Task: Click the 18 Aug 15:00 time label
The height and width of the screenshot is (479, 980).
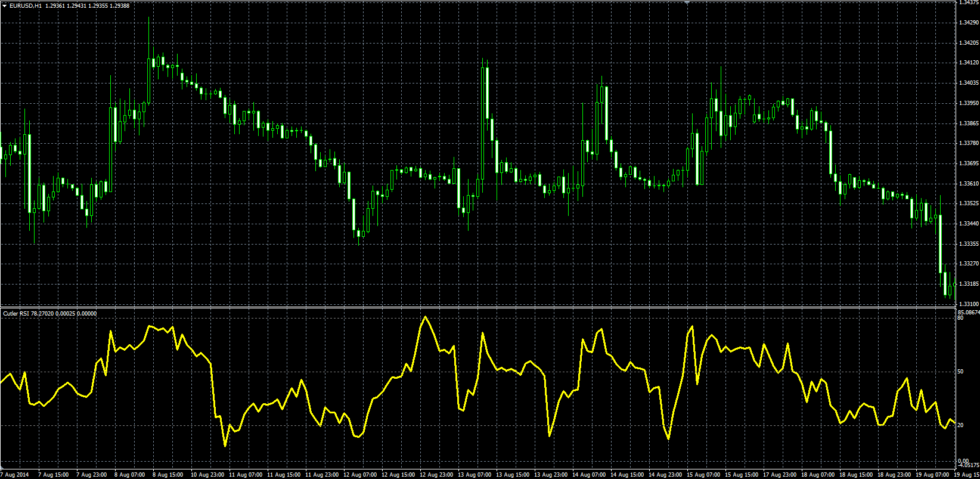Action: coord(856,475)
